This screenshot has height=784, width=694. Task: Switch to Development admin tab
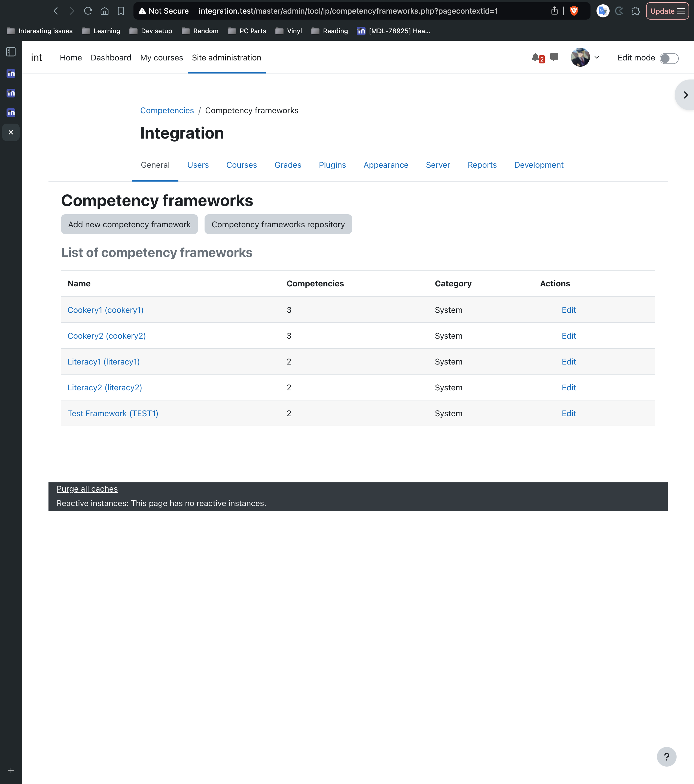[x=538, y=165]
